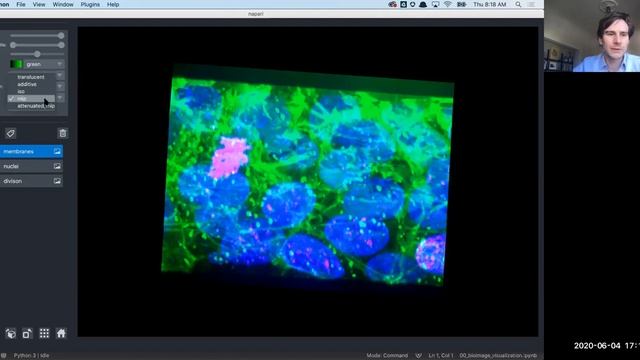640x360 pixels.
Task: Select the membranes layer
Action: tap(31, 151)
